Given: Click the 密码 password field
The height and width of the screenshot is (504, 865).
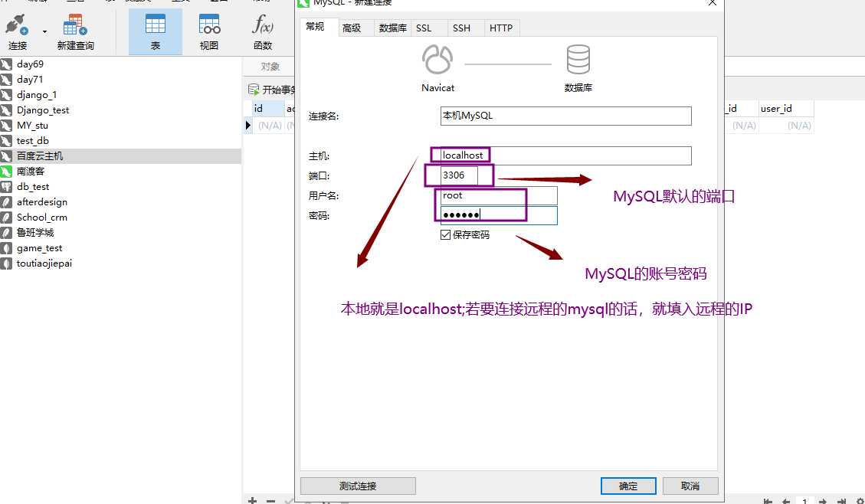Looking at the screenshot, I should pos(499,215).
